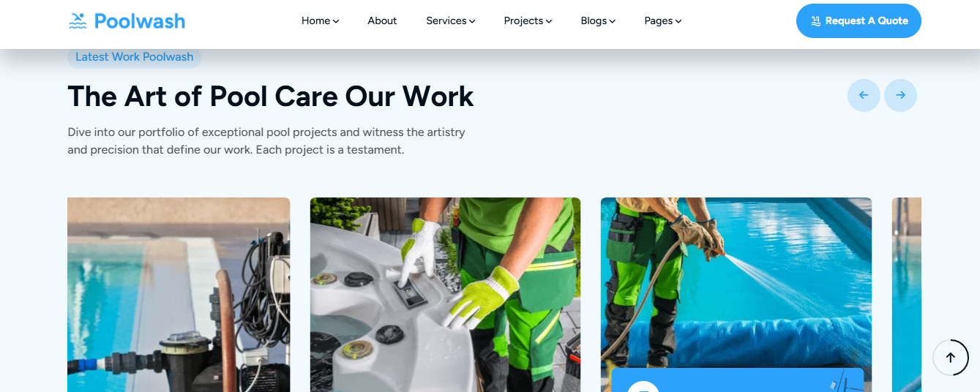Open the About page
Image resolution: width=980 pixels, height=392 pixels.
(382, 20)
